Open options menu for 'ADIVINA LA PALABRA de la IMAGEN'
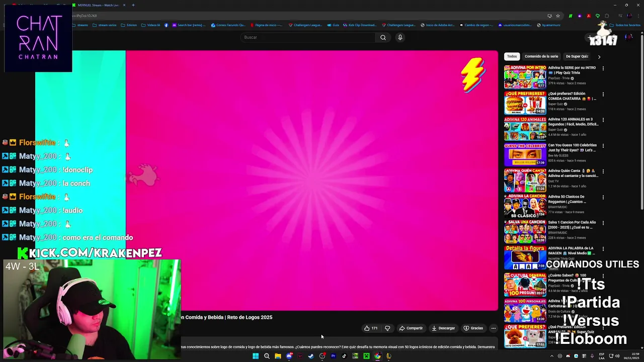This screenshot has height=362, width=644. pos(603,248)
